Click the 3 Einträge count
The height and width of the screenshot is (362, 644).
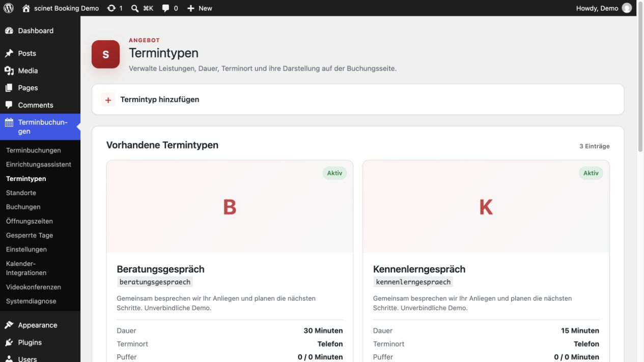click(594, 146)
